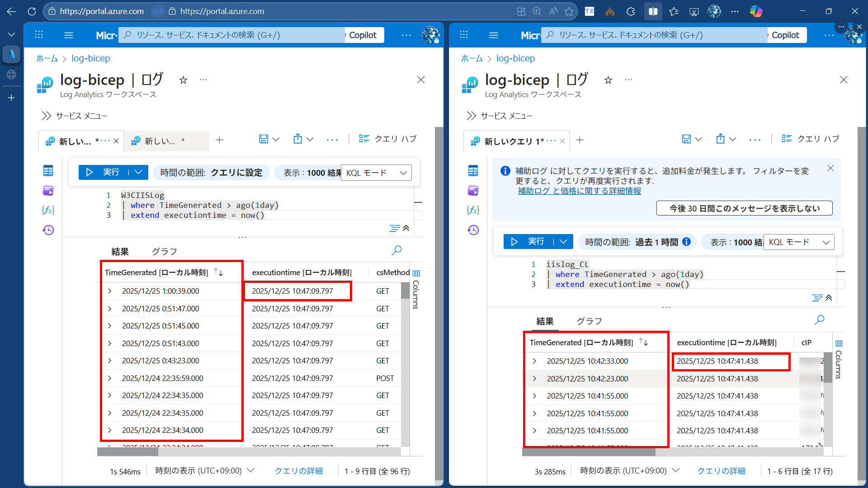Open tables icon in left pane sidebar
Viewport: 868px width, 488px height.
(48, 171)
